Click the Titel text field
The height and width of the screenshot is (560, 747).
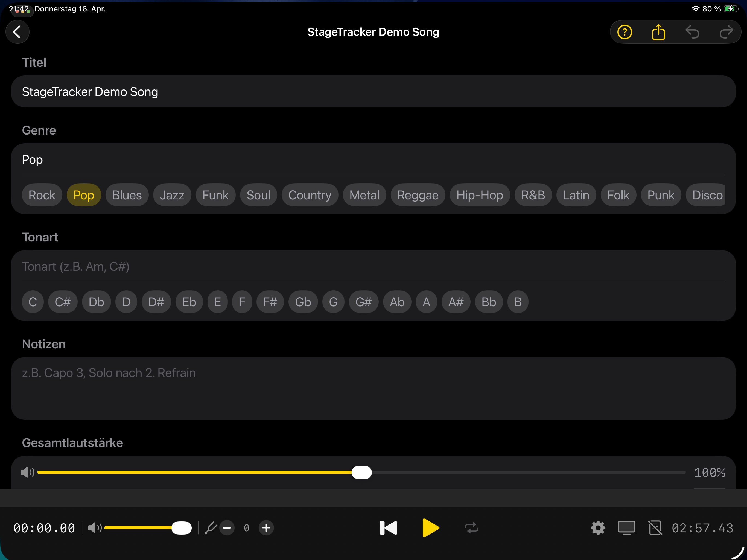373,92
